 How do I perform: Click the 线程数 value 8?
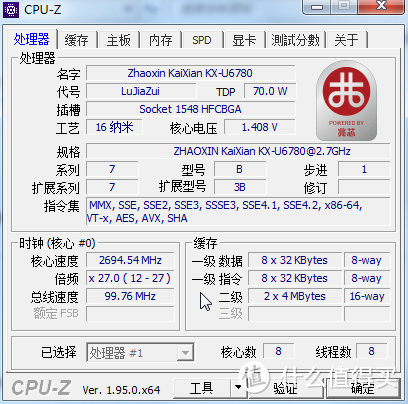(x=371, y=351)
